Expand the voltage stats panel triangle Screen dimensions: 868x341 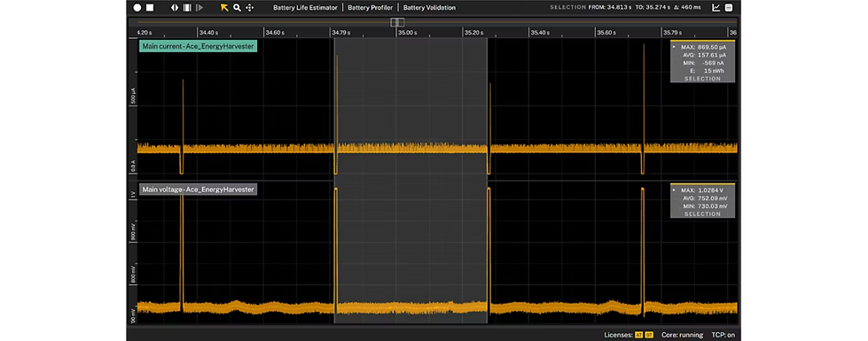click(x=674, y=190)
